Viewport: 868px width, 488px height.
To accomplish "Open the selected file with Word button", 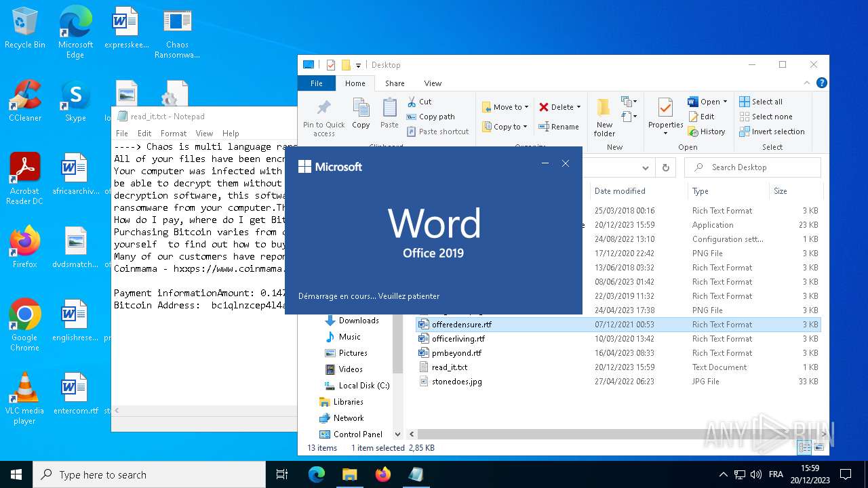I will coord(707,102).
